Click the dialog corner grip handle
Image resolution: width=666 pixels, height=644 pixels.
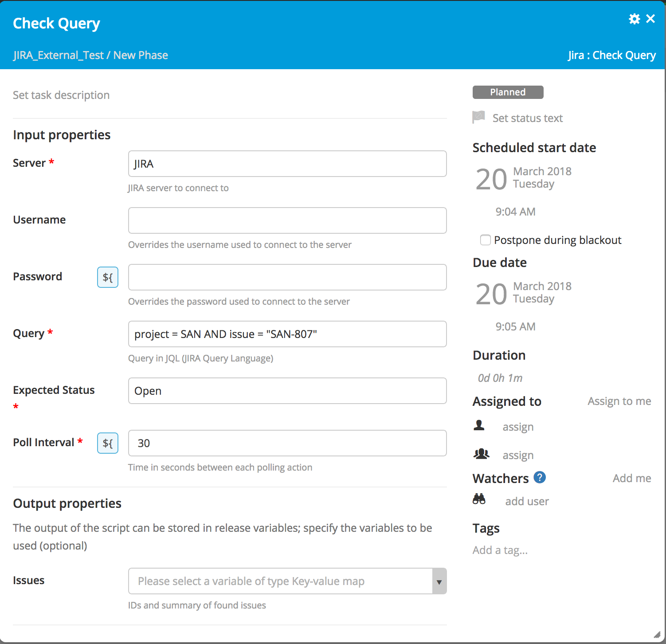pos(657,635)
